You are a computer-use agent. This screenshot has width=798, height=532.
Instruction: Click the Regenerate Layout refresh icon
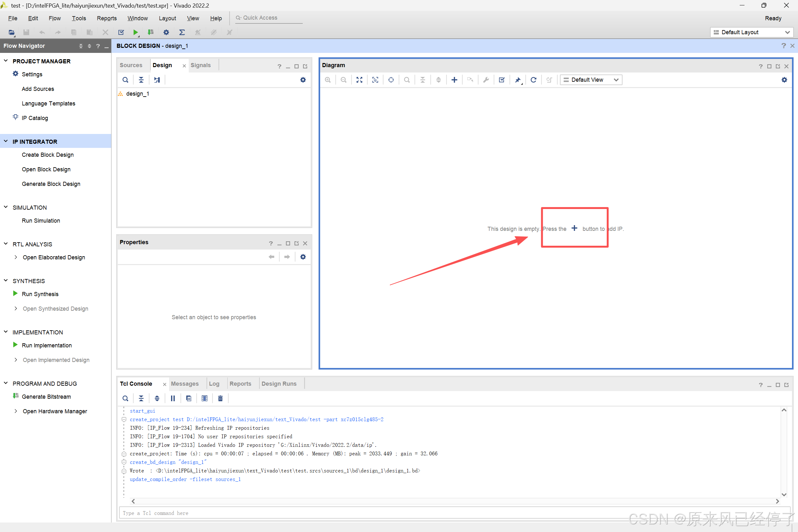(x=533, y=80)
